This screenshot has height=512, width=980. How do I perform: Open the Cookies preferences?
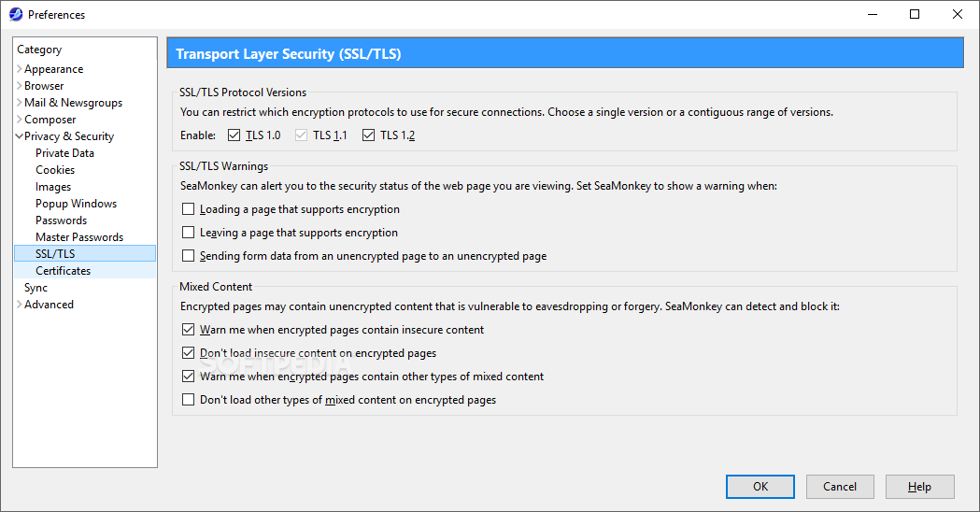[x=55, y=170]
